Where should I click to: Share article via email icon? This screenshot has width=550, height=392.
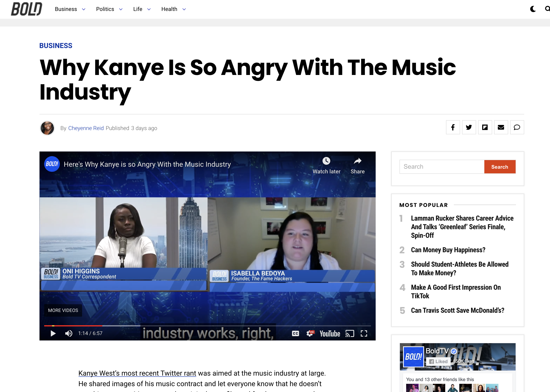(501, 127)
